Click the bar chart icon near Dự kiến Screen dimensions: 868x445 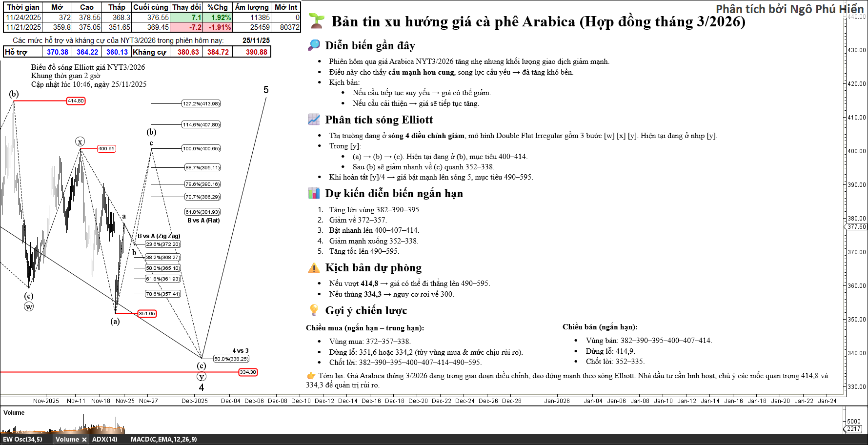pos(314,193)
